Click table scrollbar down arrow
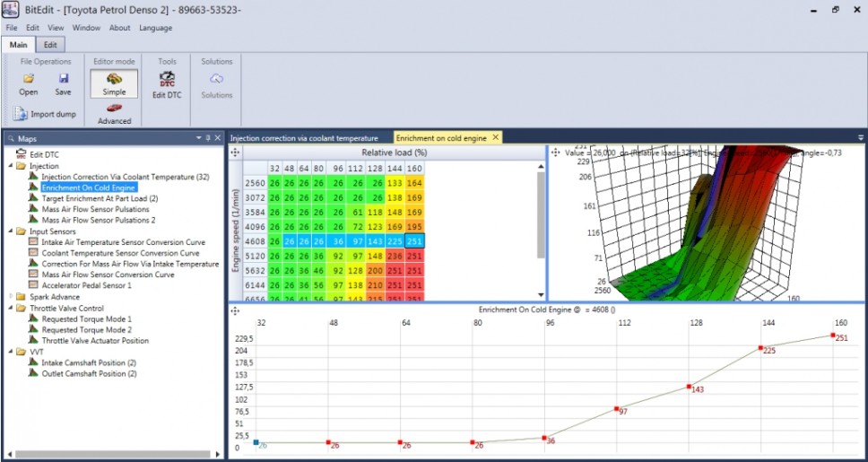The image size is (868, 462). pyautogui.click(x=541, y=295)
